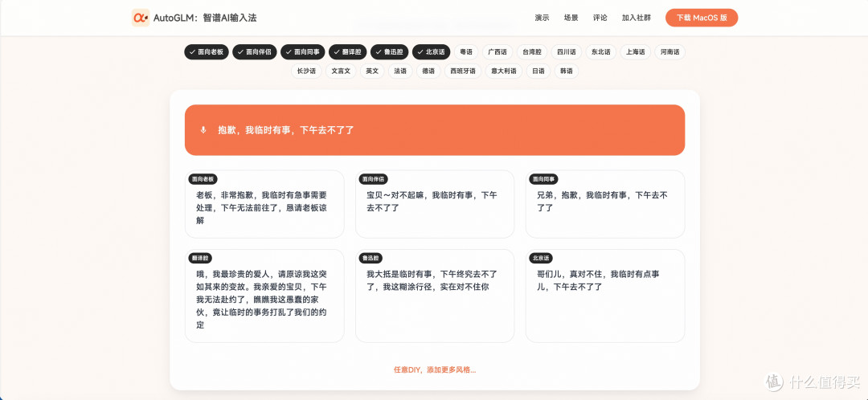Click the 下载 MacOS 版 button

coord(702,18)
